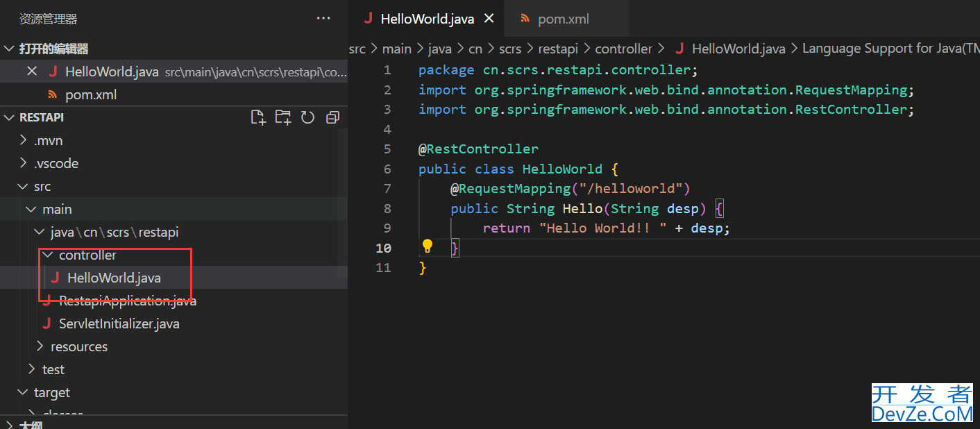
Task: Click the main breadcrumb segment
Action: click(397, 49)
